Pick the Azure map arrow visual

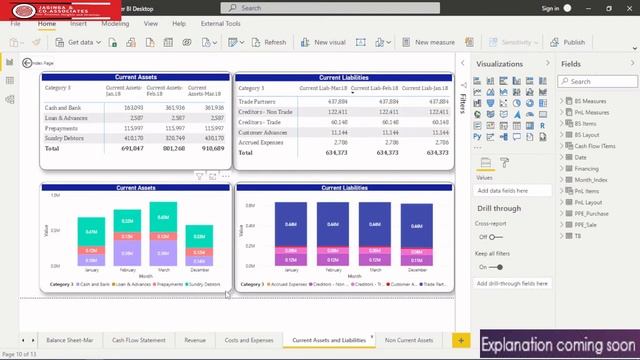click(x=517, y=115)
